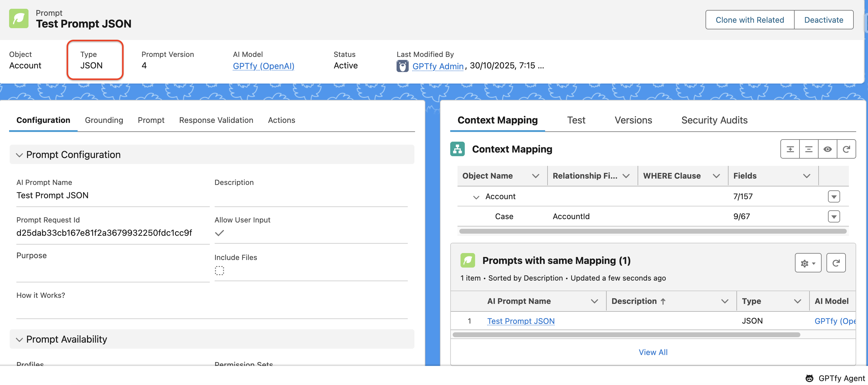
Task: Switch to the Grounding tab
Action: tap(104, 120)
